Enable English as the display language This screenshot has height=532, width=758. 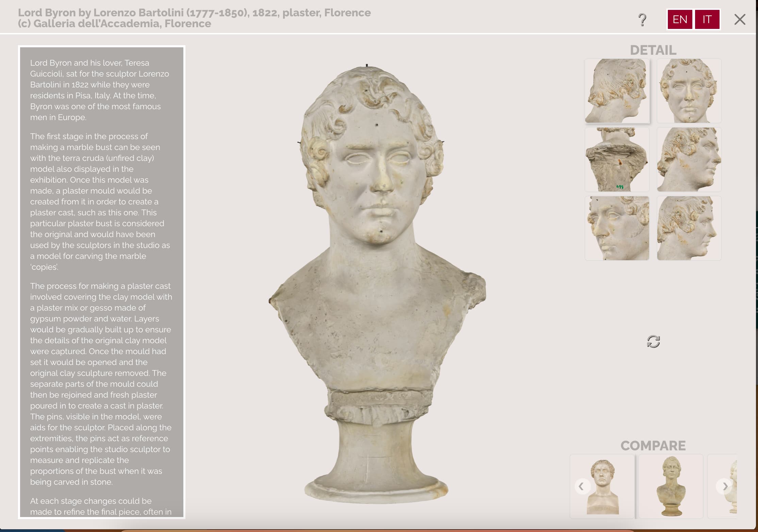tap(679, 19)
